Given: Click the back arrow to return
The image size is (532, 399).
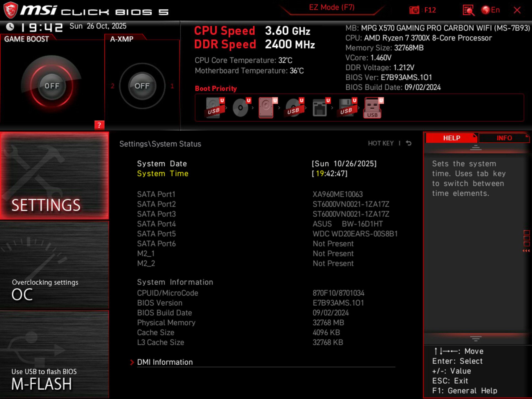Looking at the screenshot, I should pos(409,143).
